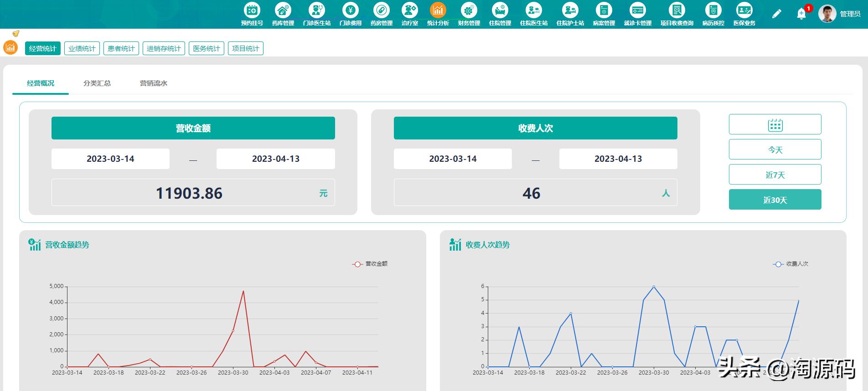This screenshot has width=868, height=391.
Task: Open the 医保业务 medical insurance icon
Action: [x=744, y=14]
